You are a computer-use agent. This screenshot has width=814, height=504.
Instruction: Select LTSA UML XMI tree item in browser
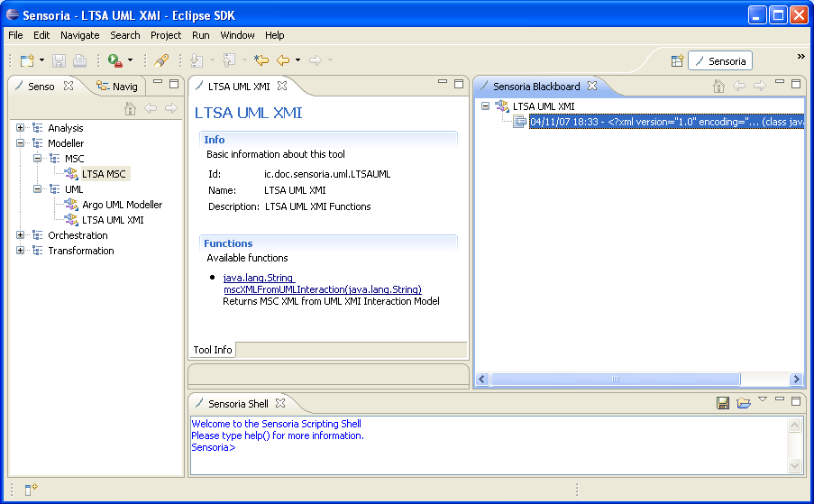(113, 220)
